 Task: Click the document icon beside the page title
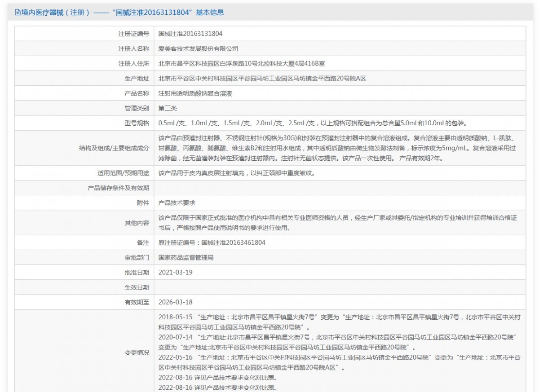17,12
